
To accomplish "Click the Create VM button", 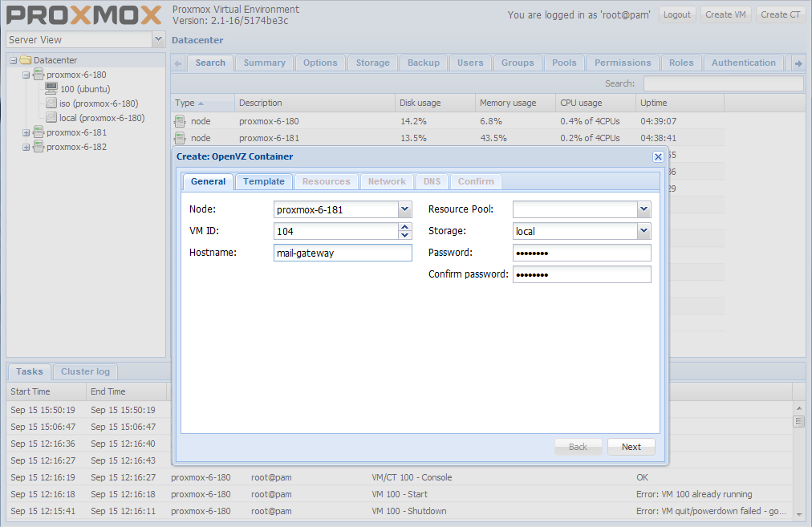I will coord(725,14).
